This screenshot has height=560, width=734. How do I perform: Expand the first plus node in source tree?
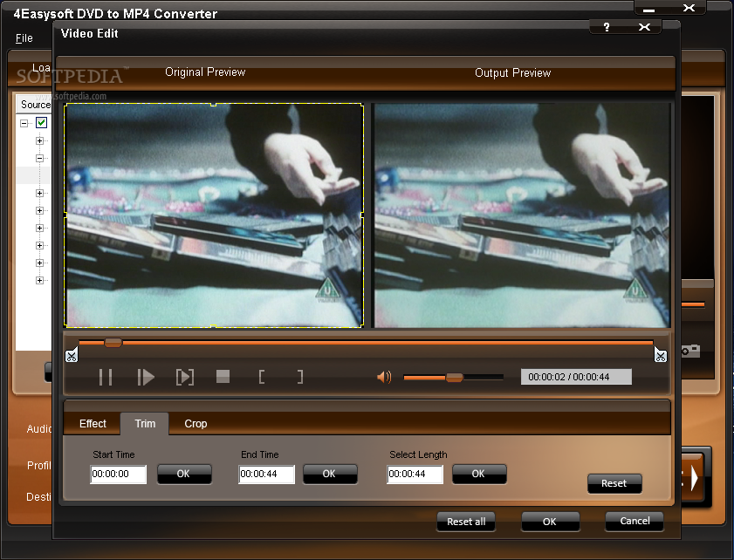pyautogui.click(x=40, y=140)
